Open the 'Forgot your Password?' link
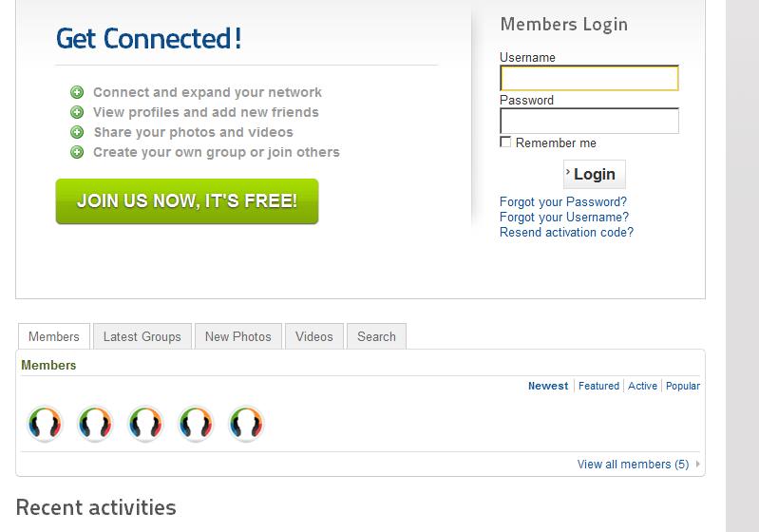 (563, 202)
